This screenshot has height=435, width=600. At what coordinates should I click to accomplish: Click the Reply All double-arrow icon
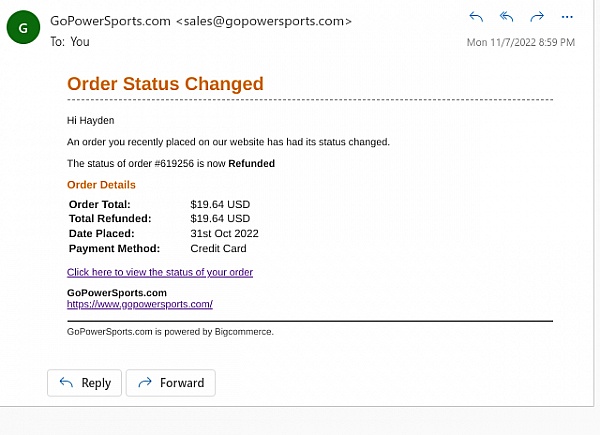pos(506,16)
